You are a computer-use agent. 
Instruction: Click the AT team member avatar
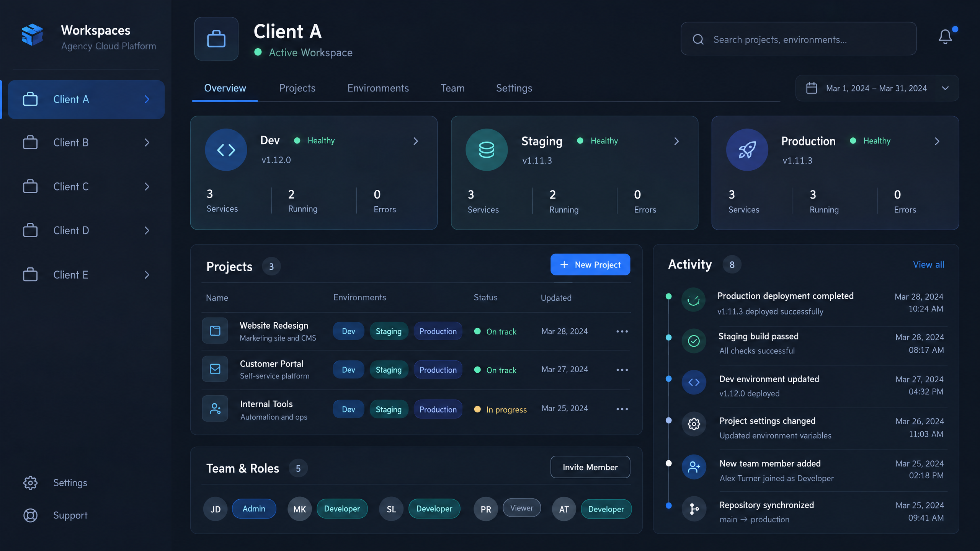(x=564, y=509)
